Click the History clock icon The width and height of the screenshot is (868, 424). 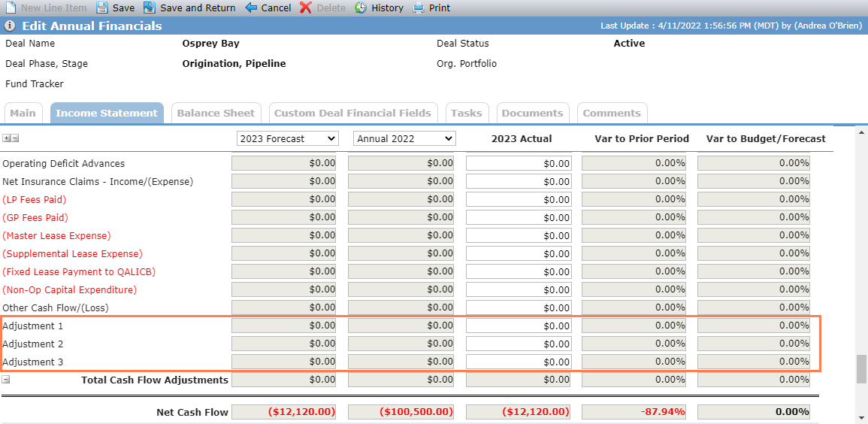361,8
